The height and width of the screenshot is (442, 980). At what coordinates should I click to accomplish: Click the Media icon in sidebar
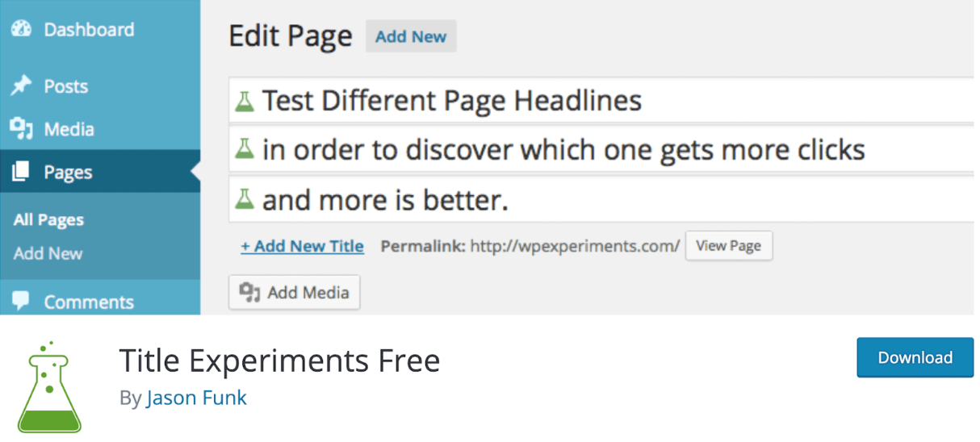pyautogui.click(x=21, y=129)
